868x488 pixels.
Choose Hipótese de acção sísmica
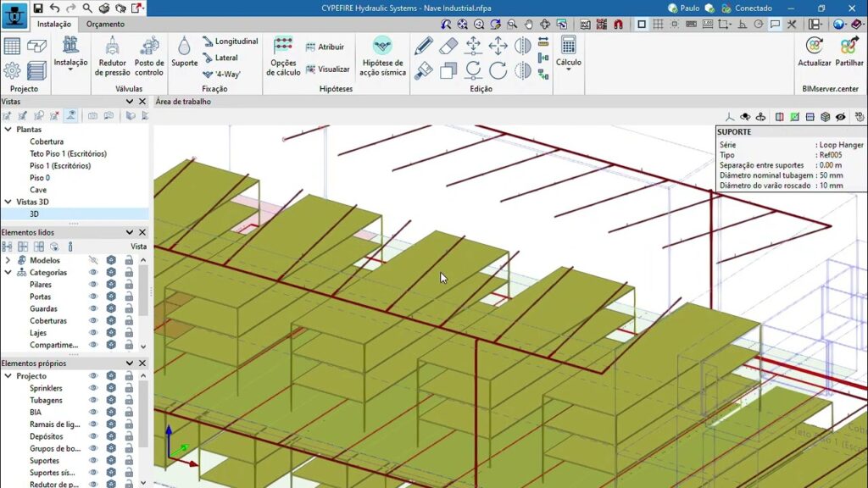382,56
